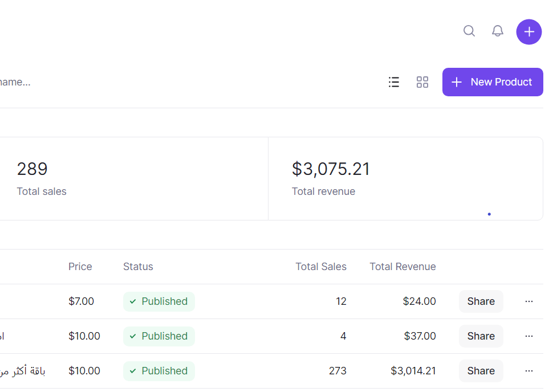Open more options for the $24.00 revenue row
The image size is (557, 392).
529,301
